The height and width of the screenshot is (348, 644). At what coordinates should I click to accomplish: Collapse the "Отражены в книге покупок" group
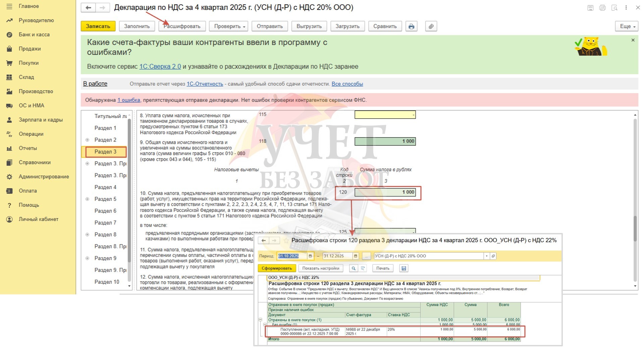[x=260, y=320]
